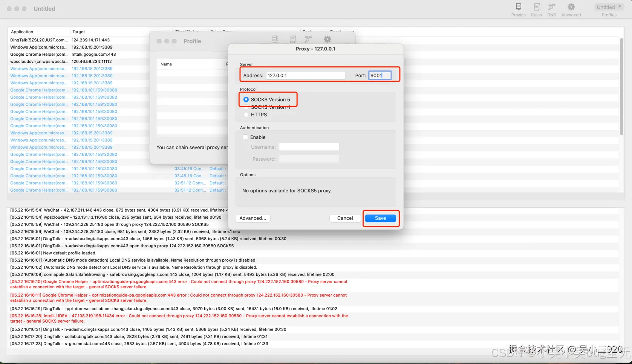Viewport: 632px width, 364px height.
Task: Open the Untitled Profiles dropdown
Action: tap(609, 7)
